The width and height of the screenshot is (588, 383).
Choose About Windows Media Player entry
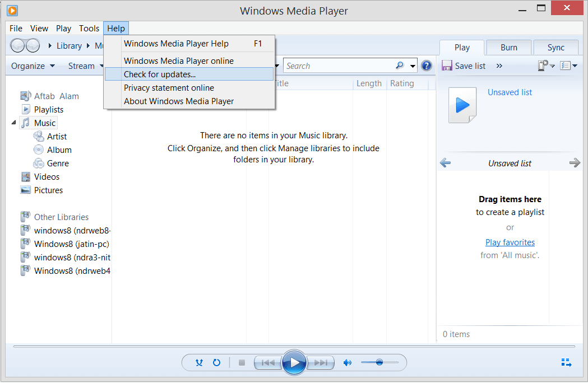[189, 101]
